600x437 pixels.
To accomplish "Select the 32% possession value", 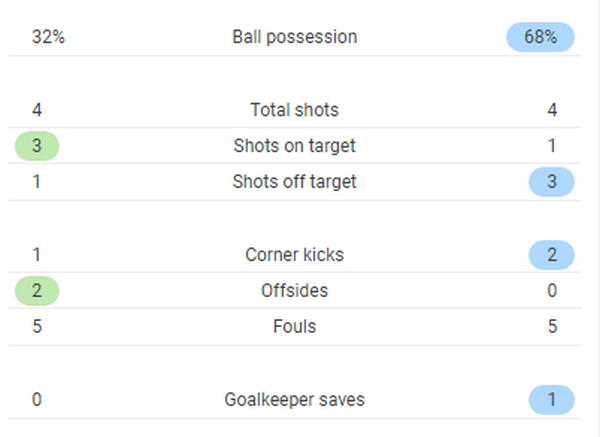I will click(x=49, y=37).
